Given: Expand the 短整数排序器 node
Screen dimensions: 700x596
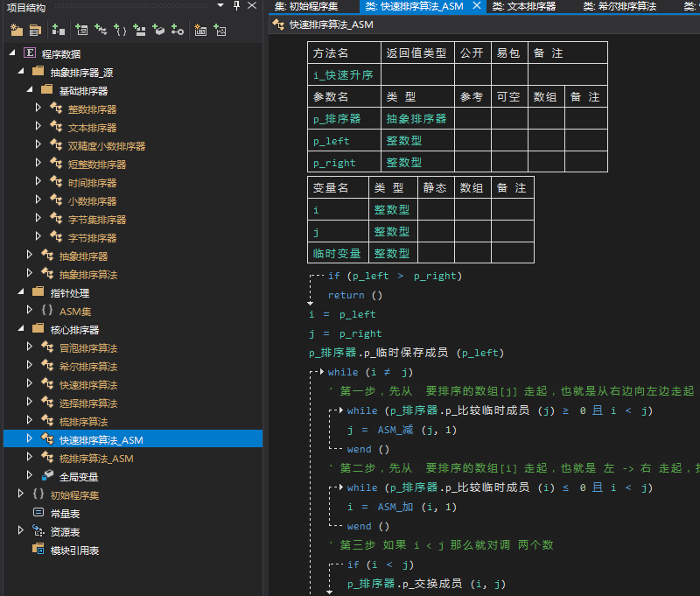Looking at the screenshot, I should coord(38,163).
